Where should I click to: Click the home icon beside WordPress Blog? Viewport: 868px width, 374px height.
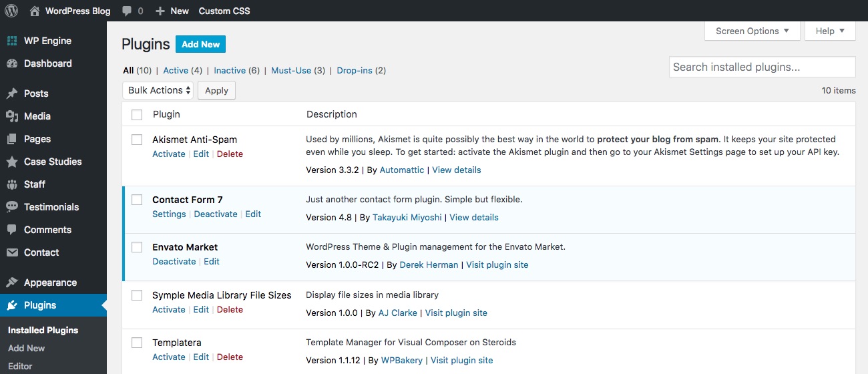(x=35, y=11)
